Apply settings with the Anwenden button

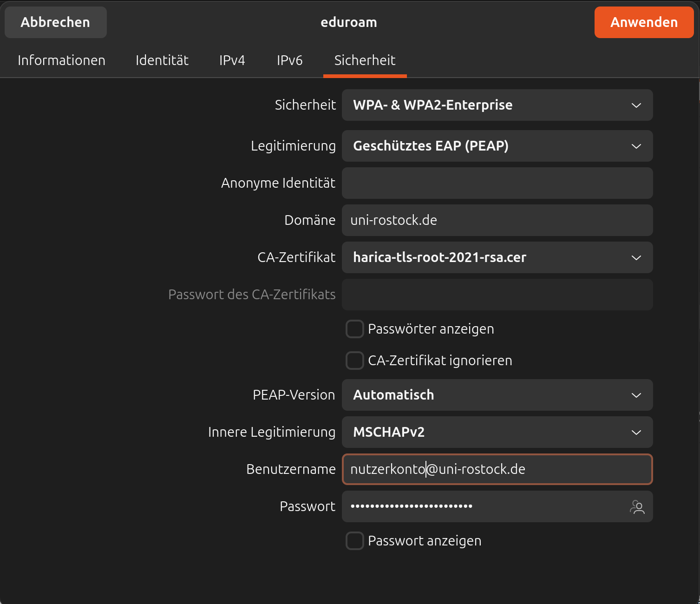644,22
